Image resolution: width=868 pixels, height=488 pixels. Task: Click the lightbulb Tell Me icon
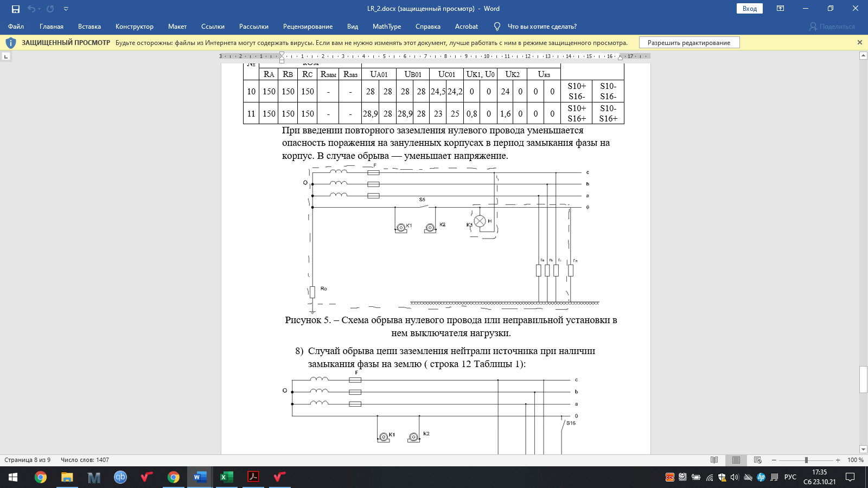497,27
